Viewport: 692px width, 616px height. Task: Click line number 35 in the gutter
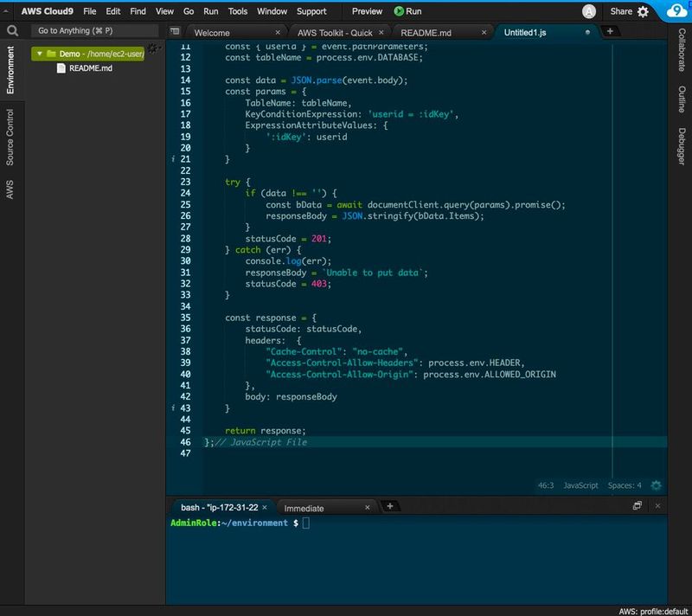tap(185, 318)
